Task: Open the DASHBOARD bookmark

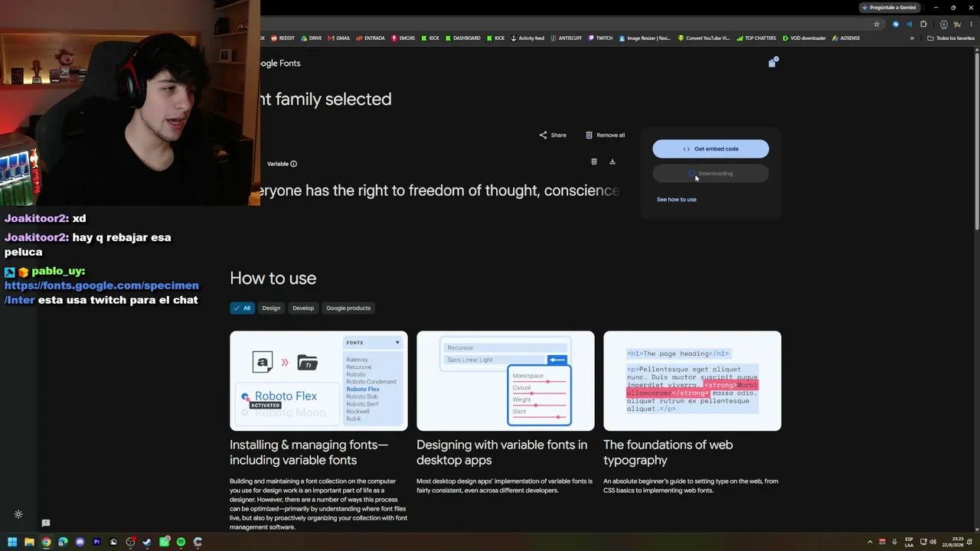Action: click(462, 38)
